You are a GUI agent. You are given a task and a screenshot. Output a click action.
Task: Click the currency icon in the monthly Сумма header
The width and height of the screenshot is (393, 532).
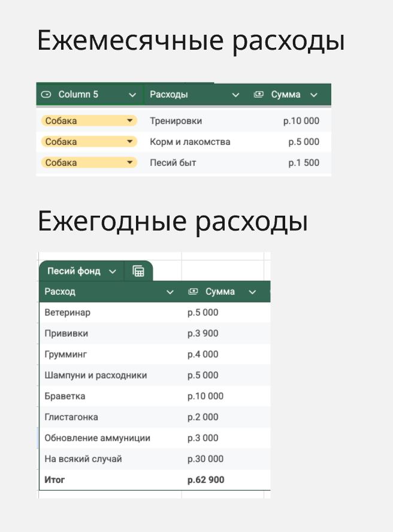[x=259, y=95]
